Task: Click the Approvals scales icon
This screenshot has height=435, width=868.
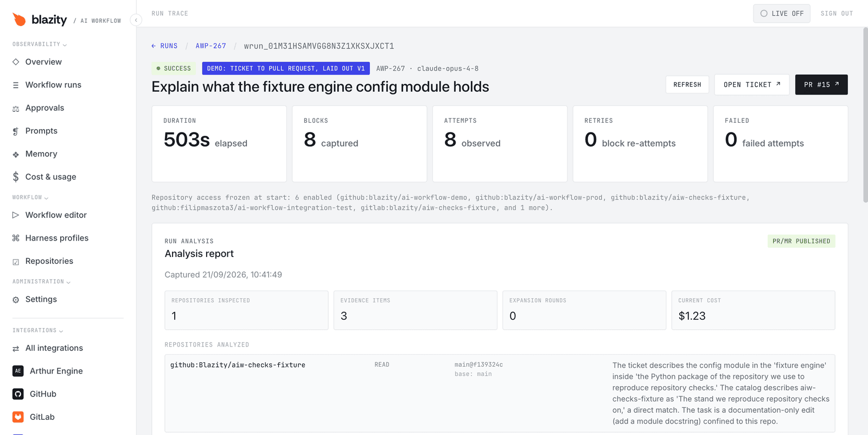Action: 16,109
